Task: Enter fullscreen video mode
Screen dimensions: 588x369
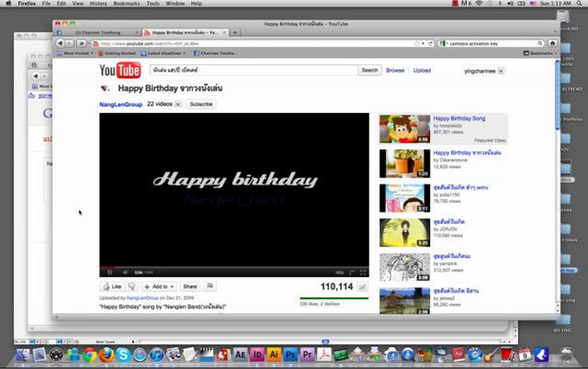Action: click(x=363, y=273)
